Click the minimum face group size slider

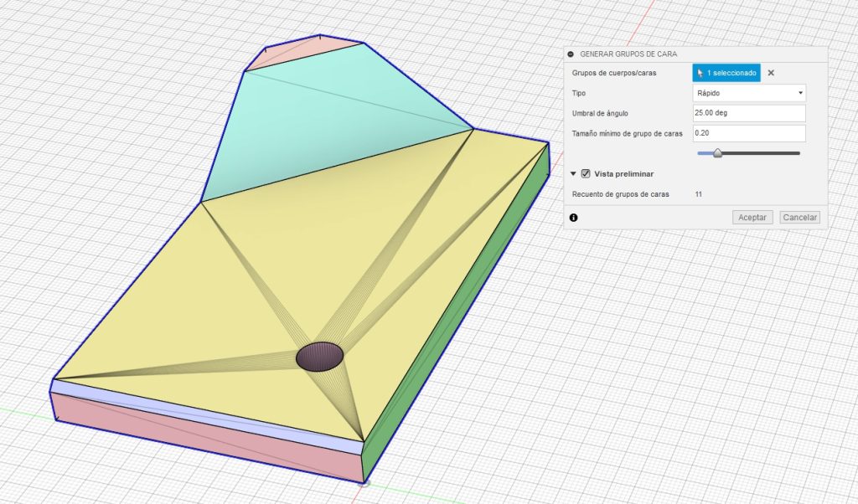click(717, 153)
